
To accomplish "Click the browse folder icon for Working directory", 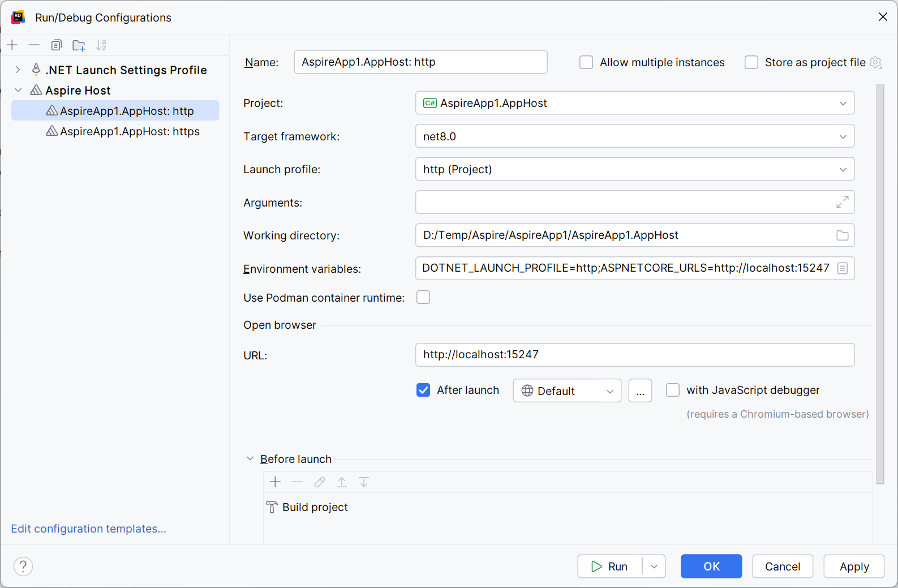I will [842, 235].
